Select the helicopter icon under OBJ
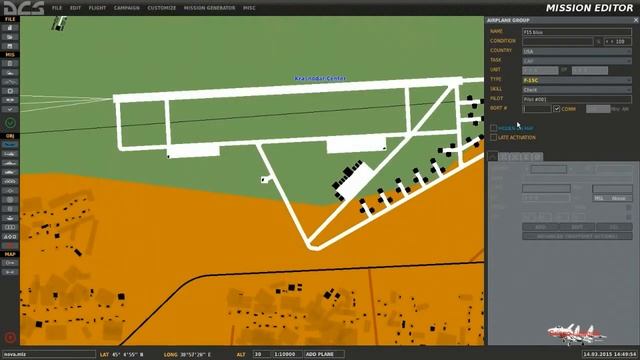Screen dimensions: 640x360 click(x=10, y=154)
